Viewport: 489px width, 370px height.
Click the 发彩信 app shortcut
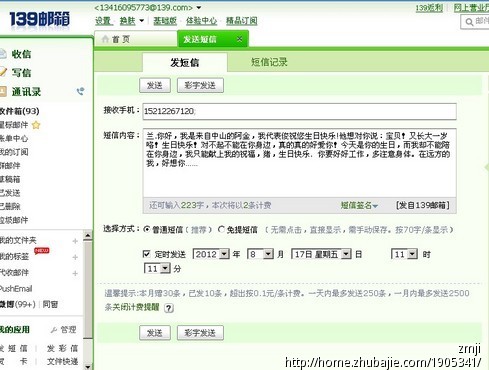(62, 349)
